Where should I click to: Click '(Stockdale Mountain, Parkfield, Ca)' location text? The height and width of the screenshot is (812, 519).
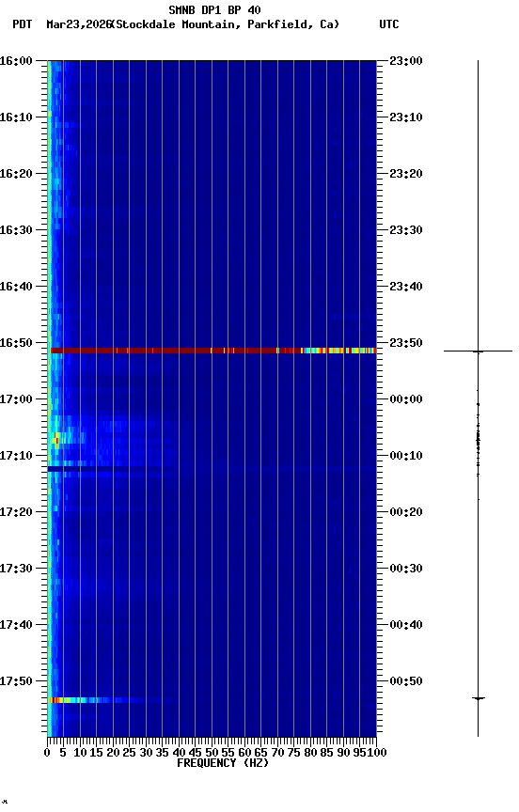coord(226,24)
